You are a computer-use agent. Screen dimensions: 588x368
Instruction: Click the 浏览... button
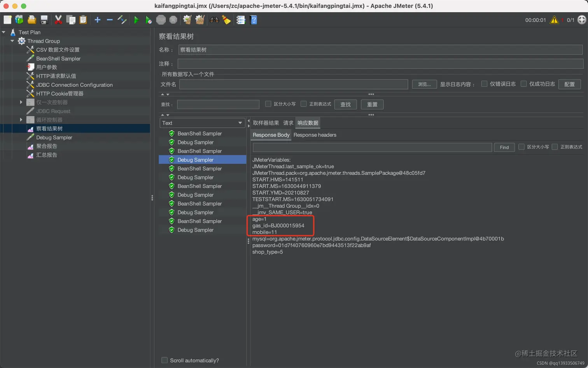[424, 84]
